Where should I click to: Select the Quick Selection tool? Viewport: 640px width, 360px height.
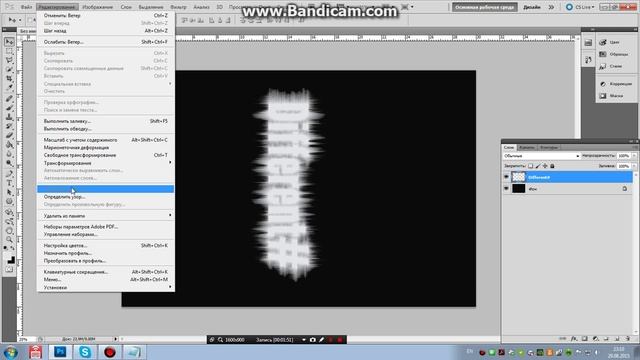[9, 69]
